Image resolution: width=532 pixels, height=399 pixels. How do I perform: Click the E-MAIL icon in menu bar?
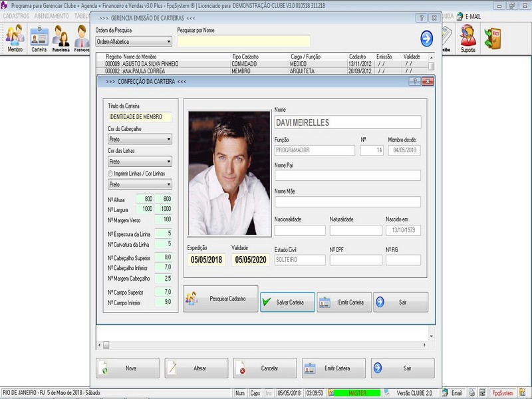tap(460, 16)
